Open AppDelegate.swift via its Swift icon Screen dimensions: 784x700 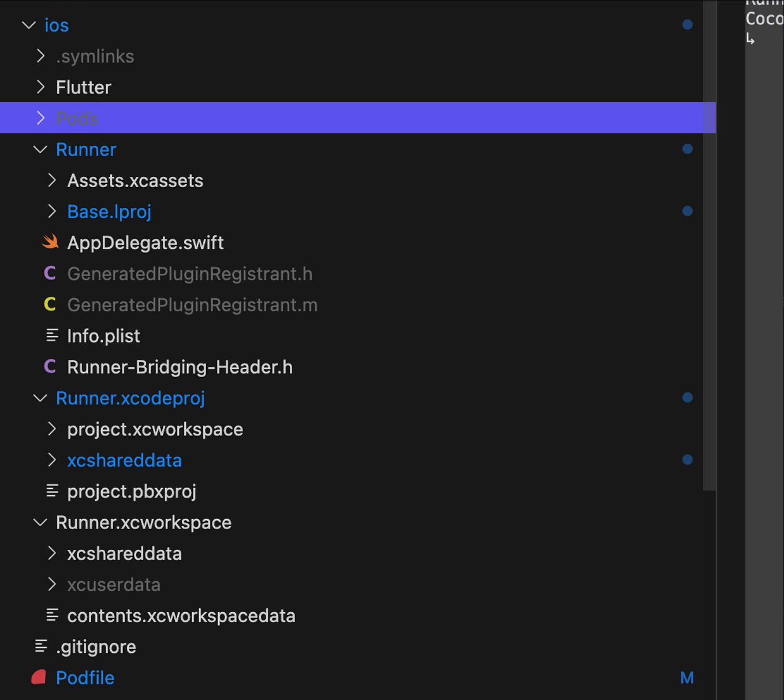tap(50, 242)
